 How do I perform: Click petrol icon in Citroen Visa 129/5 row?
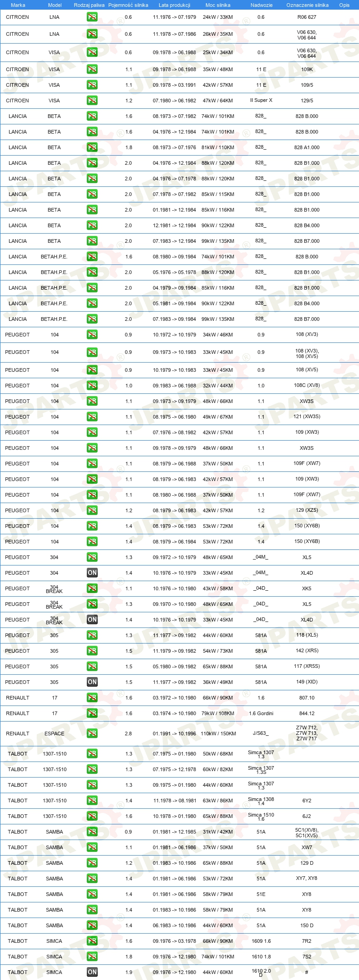coord(92,101)
